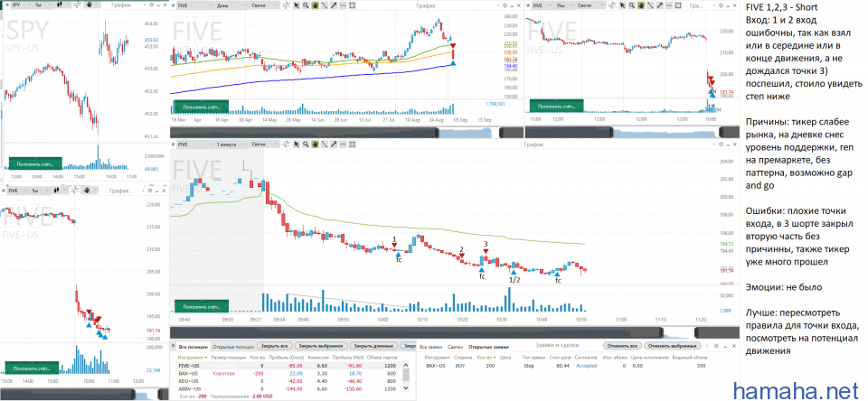The height and width of the screenshot is (401, 868).
Task: Click positions table scrollbar up arrow
Action: pos(406,365)
